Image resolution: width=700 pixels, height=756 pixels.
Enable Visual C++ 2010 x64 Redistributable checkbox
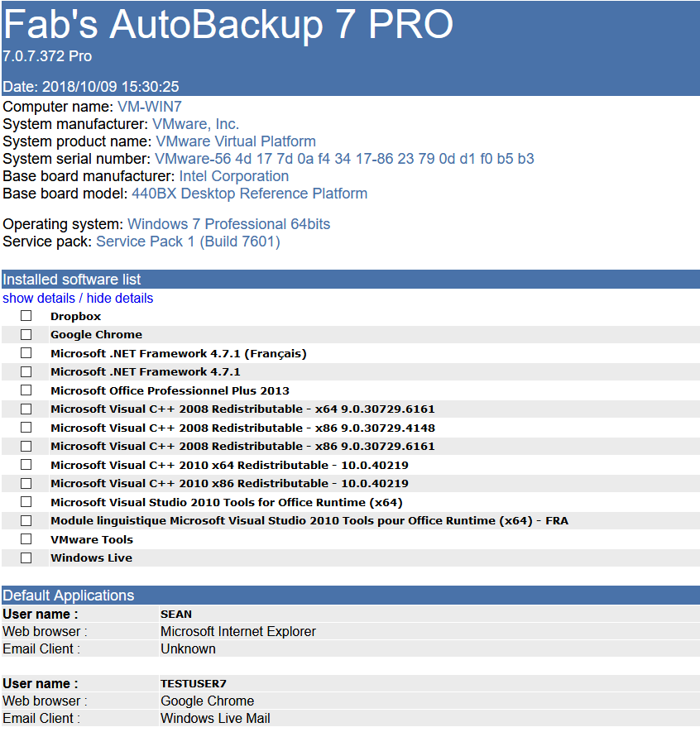point(26,465)
